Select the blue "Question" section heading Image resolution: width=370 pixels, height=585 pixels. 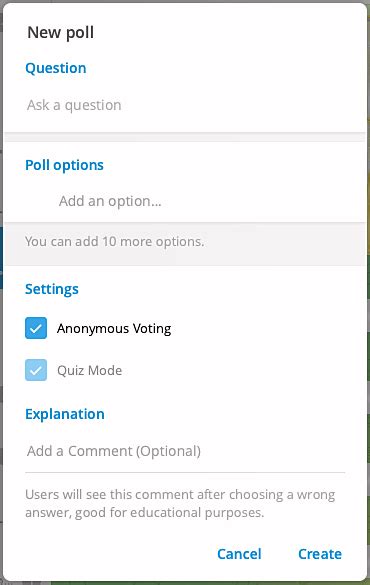pyautogui.click(x=56, y=68)
